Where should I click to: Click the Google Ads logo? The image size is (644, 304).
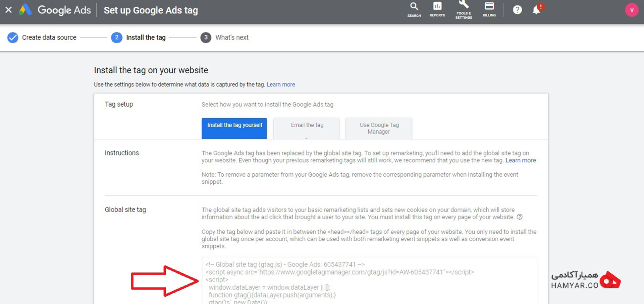pyautogui.click(x=55, y=10)
